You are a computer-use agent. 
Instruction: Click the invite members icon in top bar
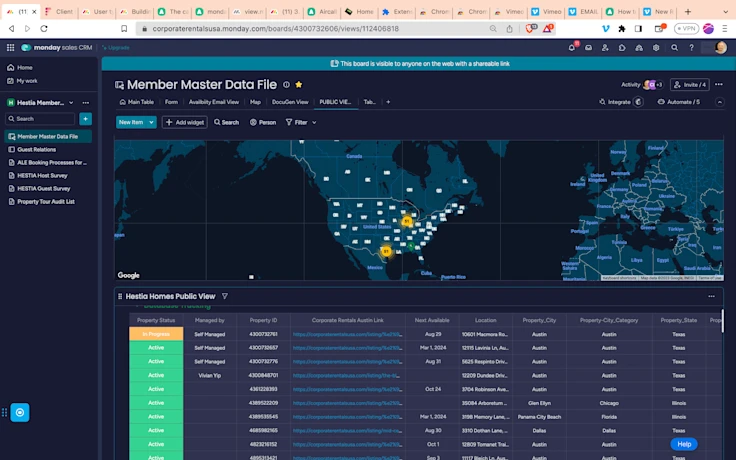605,47
